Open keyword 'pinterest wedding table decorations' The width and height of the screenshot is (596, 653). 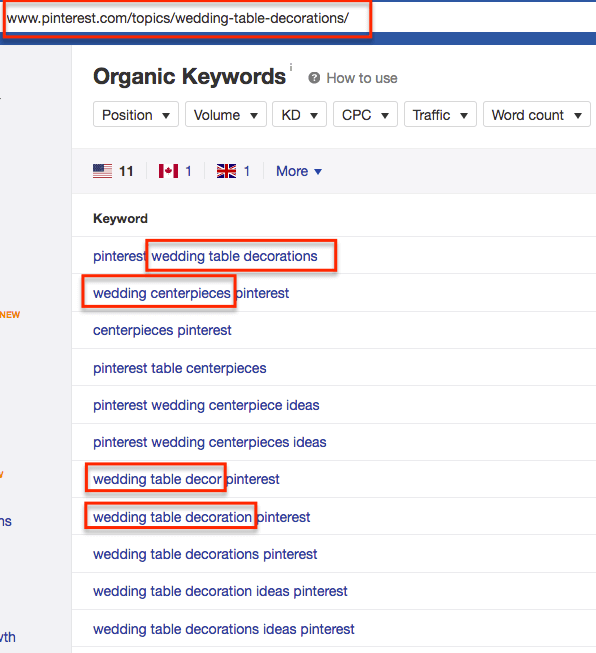pyautogui.click(x=205, y=256)
